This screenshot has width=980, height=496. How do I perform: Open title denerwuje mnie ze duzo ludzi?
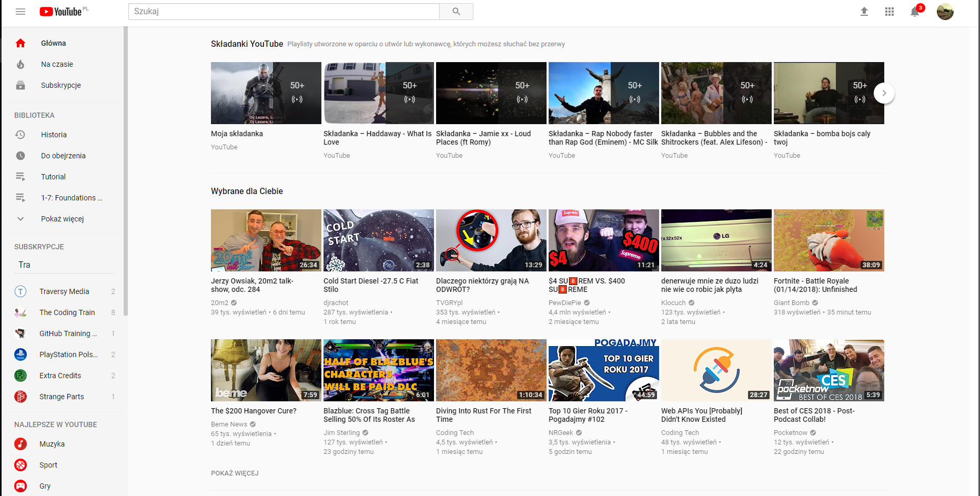tap(710, 285)
